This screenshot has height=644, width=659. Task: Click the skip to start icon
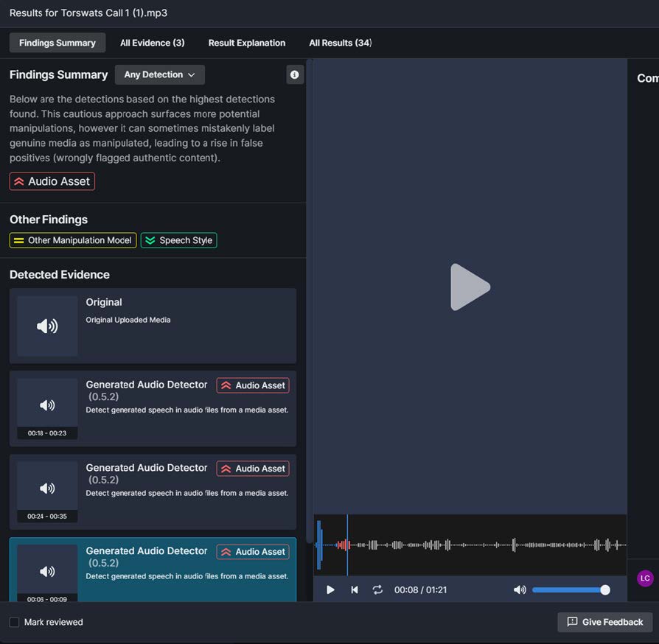pos(355,589)
